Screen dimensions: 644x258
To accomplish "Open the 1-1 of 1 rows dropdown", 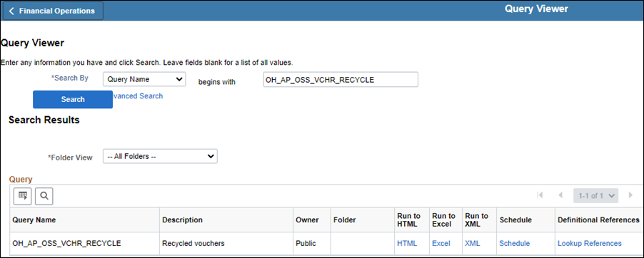I will point(595,196).
